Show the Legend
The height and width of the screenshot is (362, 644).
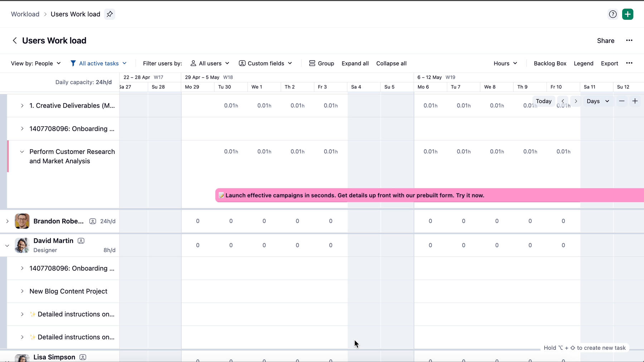point(583,63)
